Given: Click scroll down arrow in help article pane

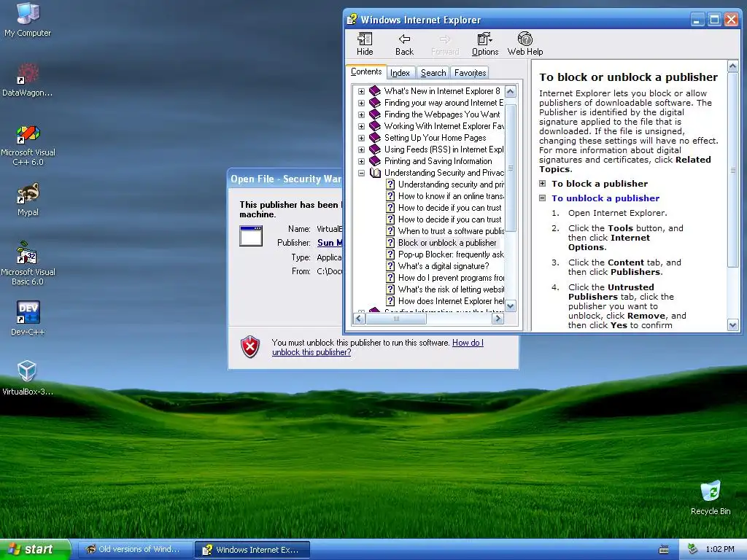Looking at the screenshot, I should 732,325.
